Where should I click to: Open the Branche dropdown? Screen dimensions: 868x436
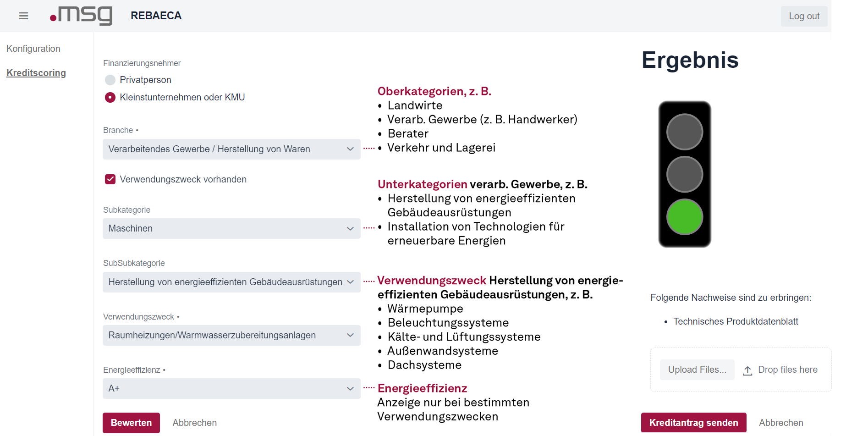point(231,149)
